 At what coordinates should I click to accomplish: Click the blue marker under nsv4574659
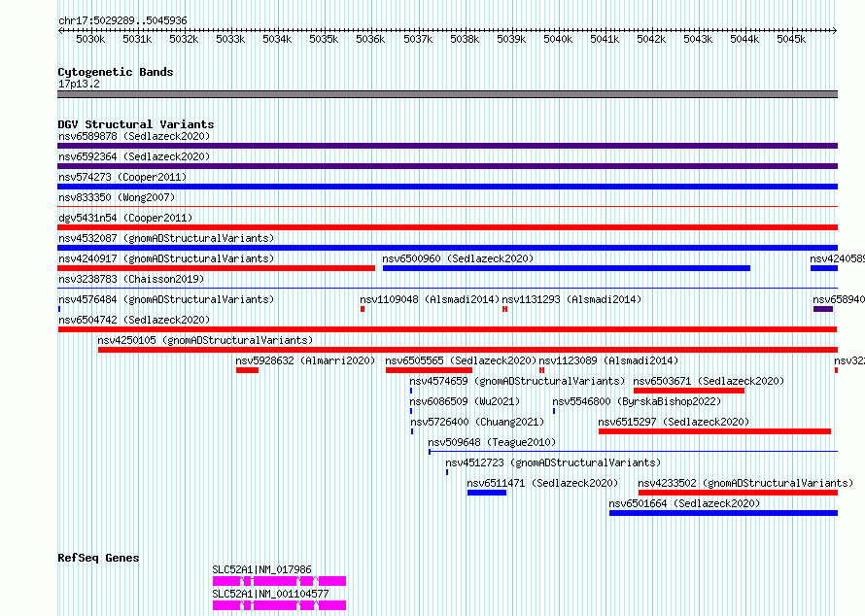coord(411,391)
